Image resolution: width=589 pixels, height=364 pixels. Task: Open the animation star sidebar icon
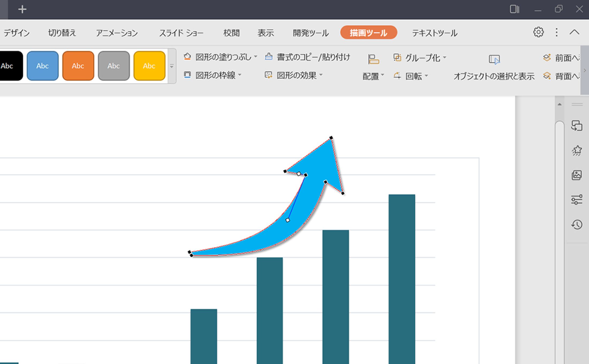577,151
